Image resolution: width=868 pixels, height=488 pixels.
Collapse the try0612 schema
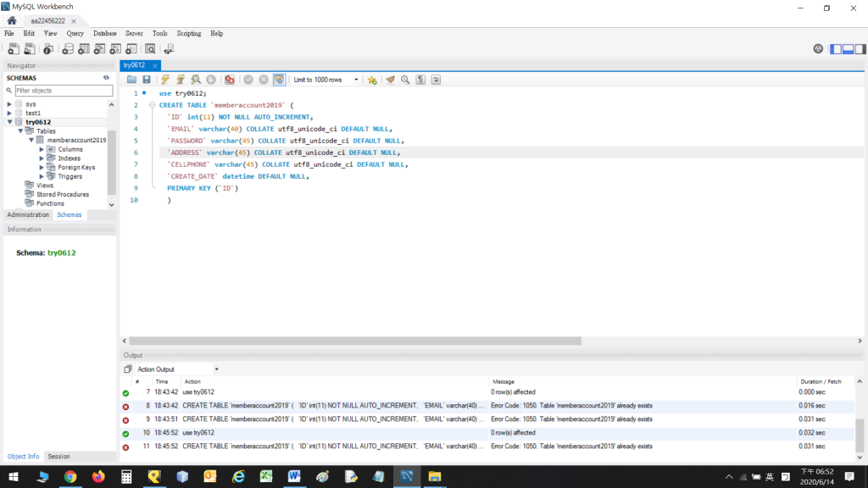coord(9,122)
